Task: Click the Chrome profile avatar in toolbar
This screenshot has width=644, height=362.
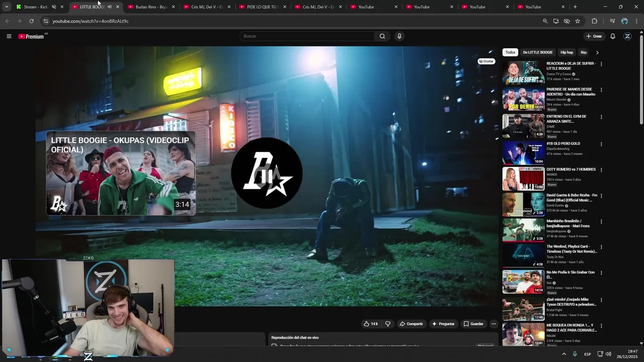Action: pyautogui.click(x=624, y=21)
